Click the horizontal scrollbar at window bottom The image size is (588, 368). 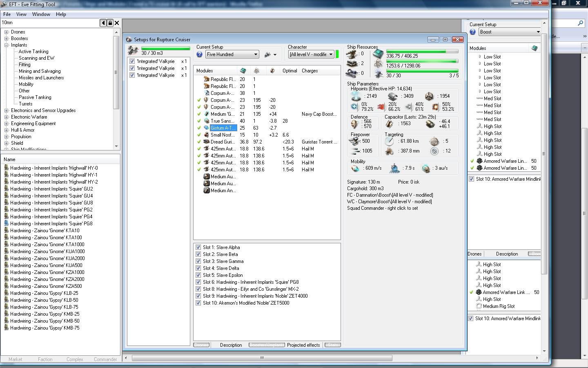point(262,358)
